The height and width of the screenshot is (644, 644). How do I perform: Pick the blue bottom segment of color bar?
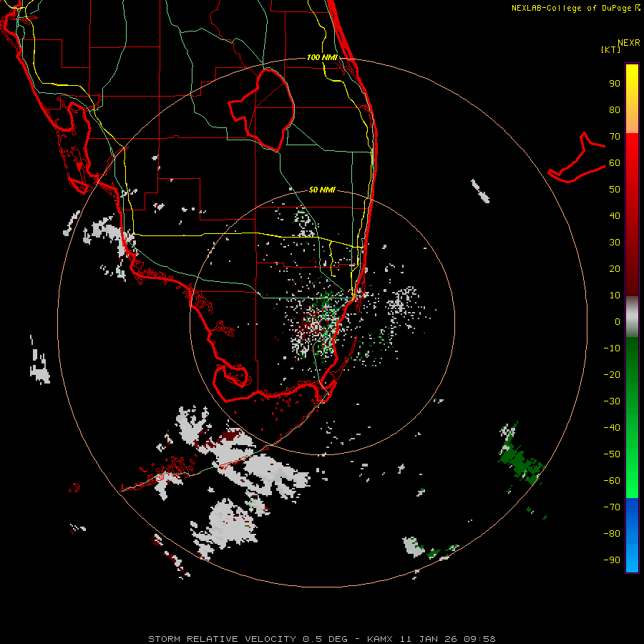[632, 535]
